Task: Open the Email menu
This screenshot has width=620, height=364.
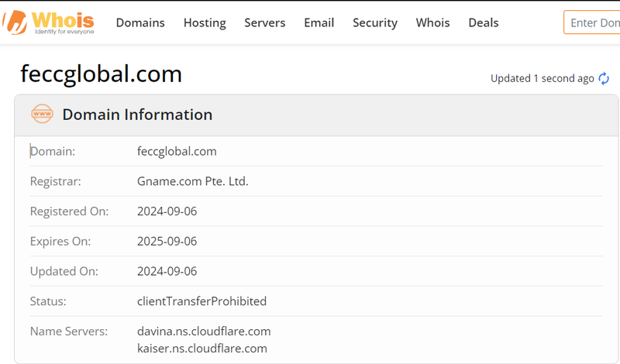Action: point(319,22)
